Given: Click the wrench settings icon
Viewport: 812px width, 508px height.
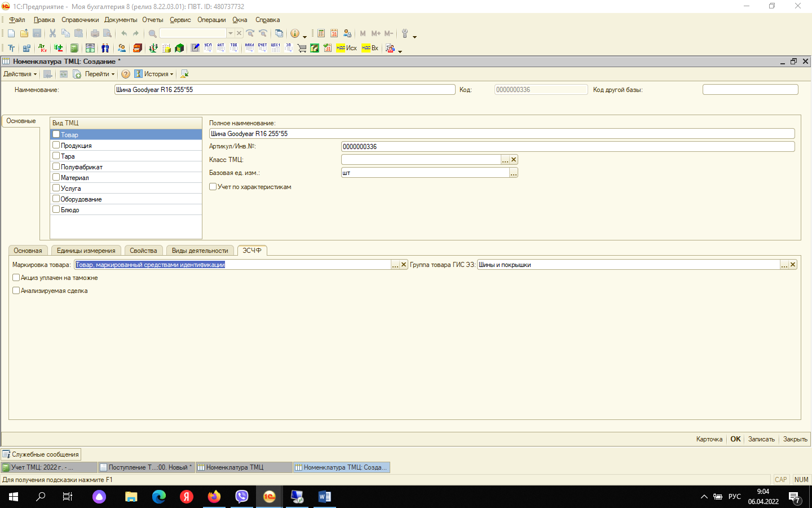Looking at the screenshot, I should pyautogui.click(x=405, y=33).
